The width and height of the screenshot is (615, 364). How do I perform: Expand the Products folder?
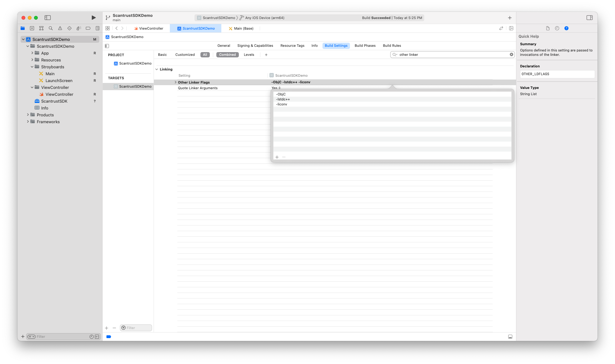pyautogui.click(x=27, y=115)
